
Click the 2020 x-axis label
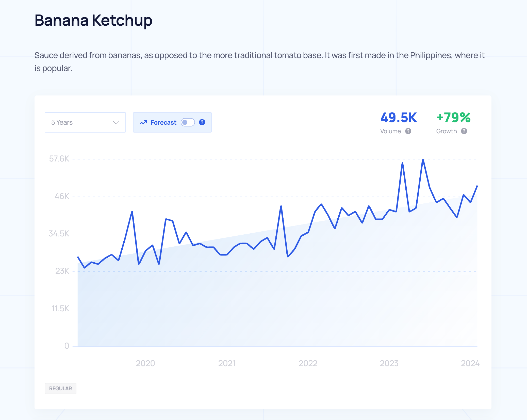coord(145,363)
